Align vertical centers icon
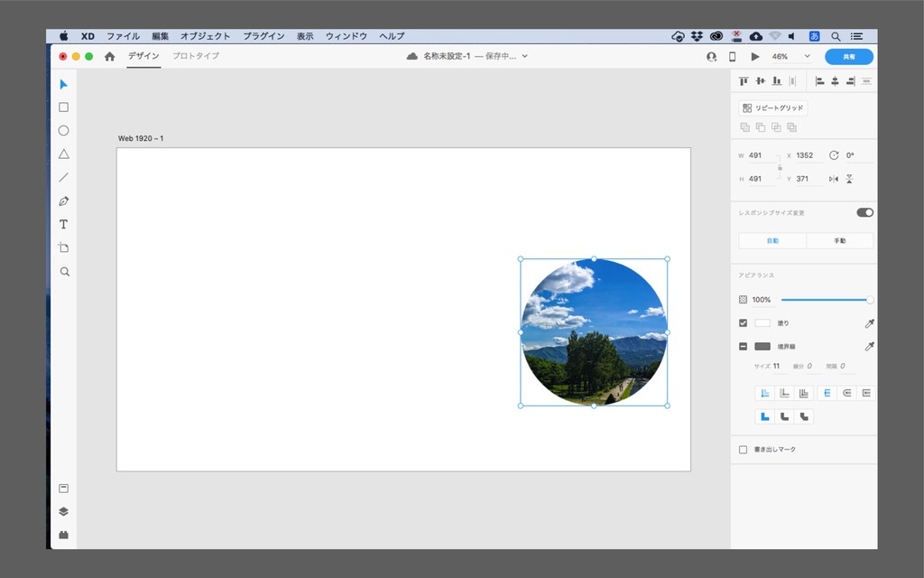This screenshot has width=924, height=578. point(760,81)
